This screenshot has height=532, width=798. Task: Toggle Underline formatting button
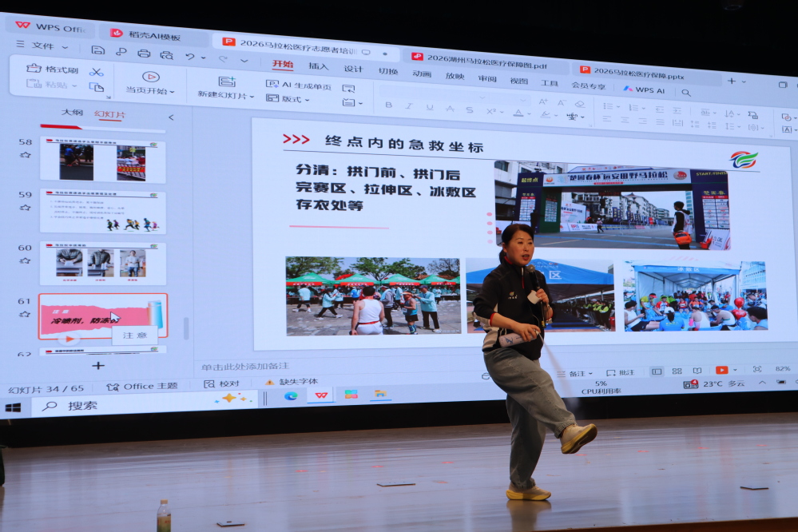pos(429,107)
